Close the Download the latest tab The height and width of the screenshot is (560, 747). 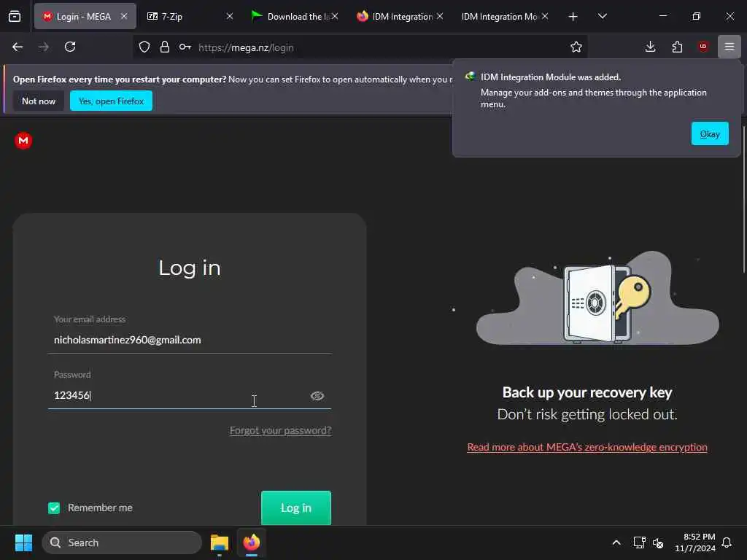(335, 16)
